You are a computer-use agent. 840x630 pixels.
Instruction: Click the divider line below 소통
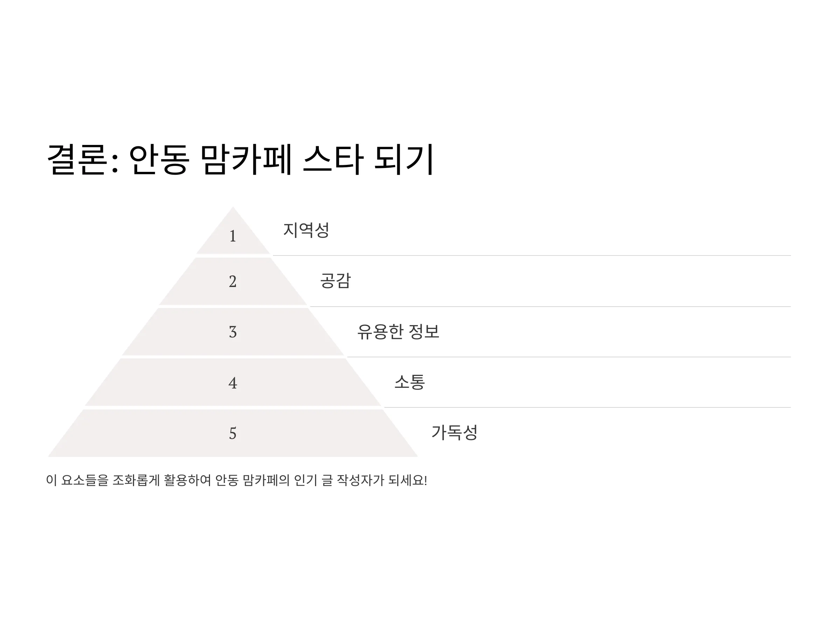[587, 407]
